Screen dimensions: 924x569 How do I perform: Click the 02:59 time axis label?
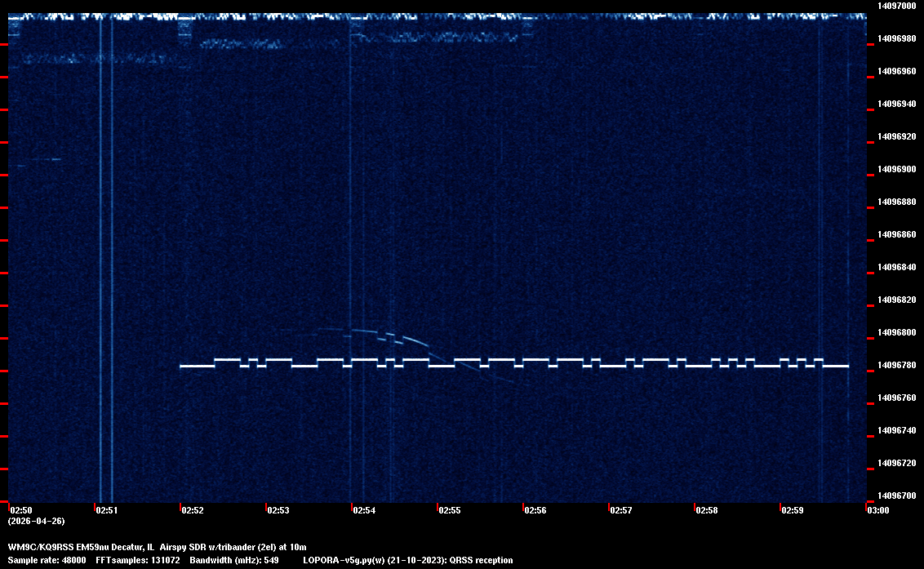(x=793, y=510)
